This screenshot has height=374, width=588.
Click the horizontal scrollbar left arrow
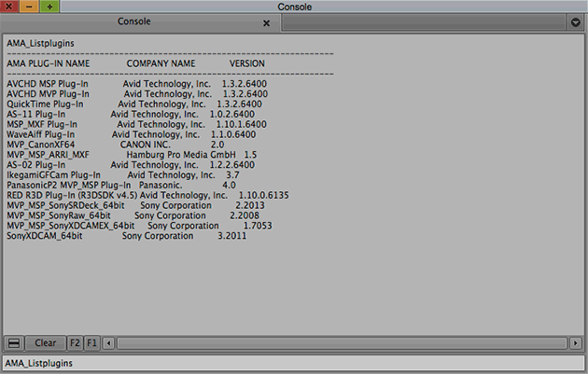coord(109,343)
